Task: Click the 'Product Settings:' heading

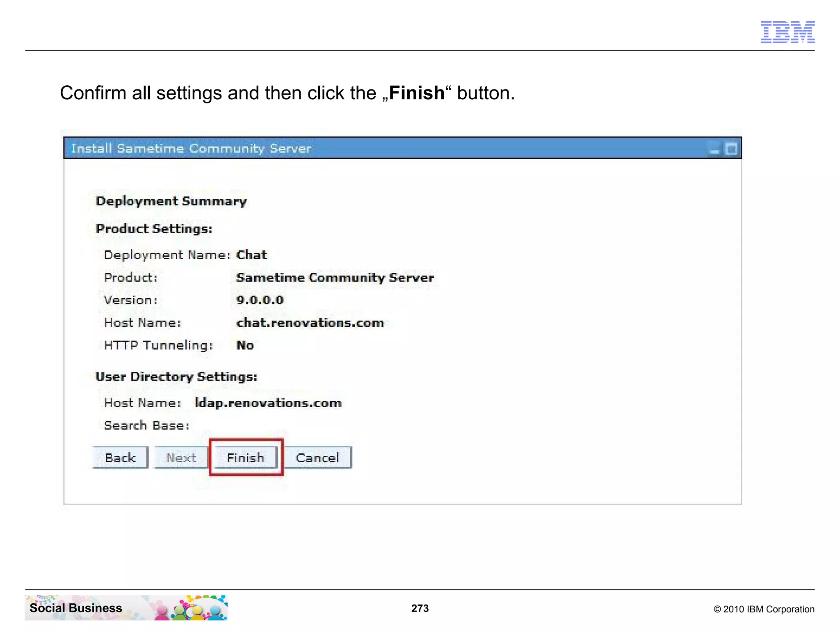Action: click(x=154, y=228)
